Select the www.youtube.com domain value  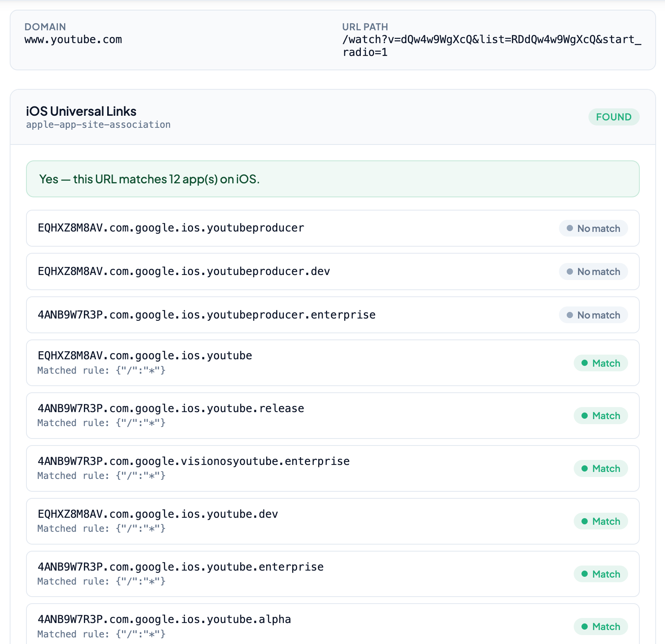tap(73, 40)
